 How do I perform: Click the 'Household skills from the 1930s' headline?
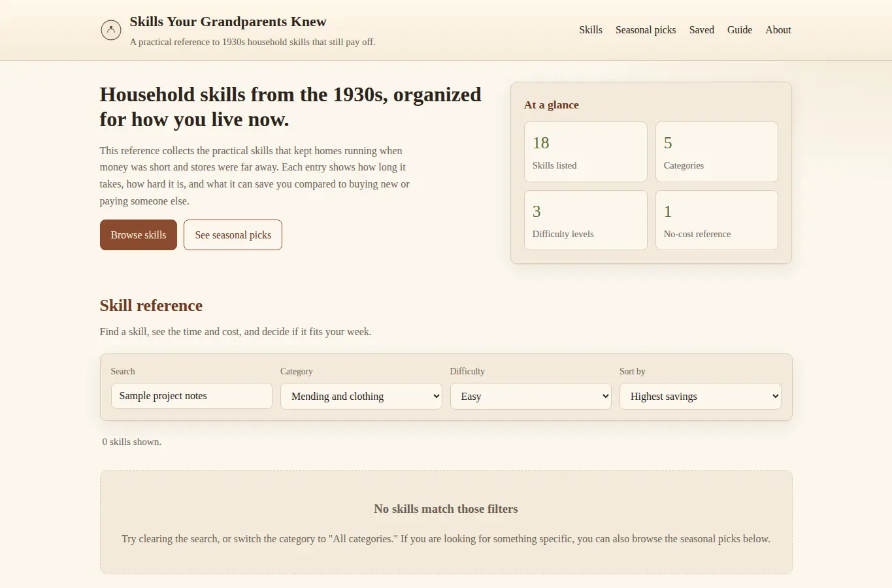290,107
